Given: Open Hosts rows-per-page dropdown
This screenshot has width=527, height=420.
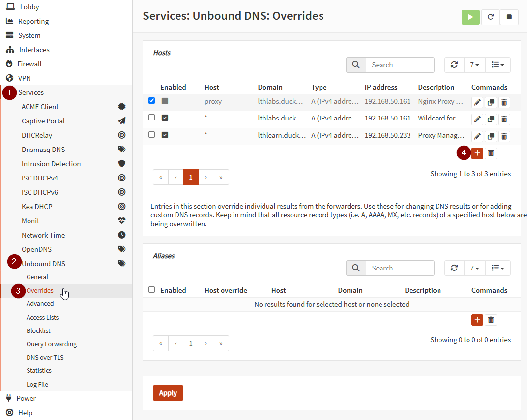Looking at the screenshot, I should (474, 65).
